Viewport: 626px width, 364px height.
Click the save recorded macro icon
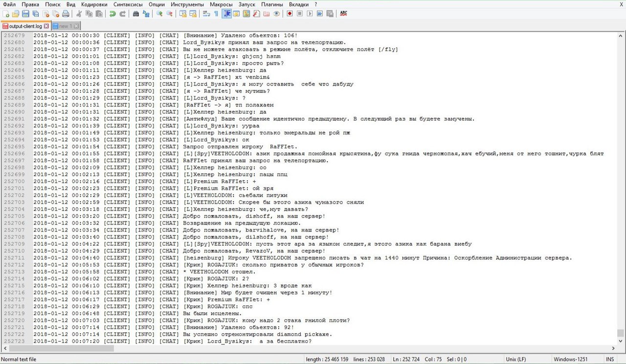(x=329, y=14)
